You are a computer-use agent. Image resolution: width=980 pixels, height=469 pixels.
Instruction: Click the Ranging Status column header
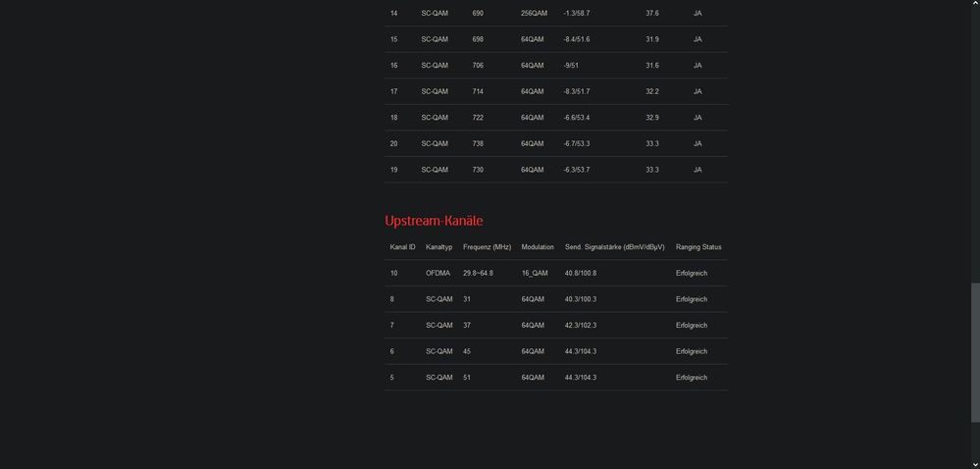(698, 247)
